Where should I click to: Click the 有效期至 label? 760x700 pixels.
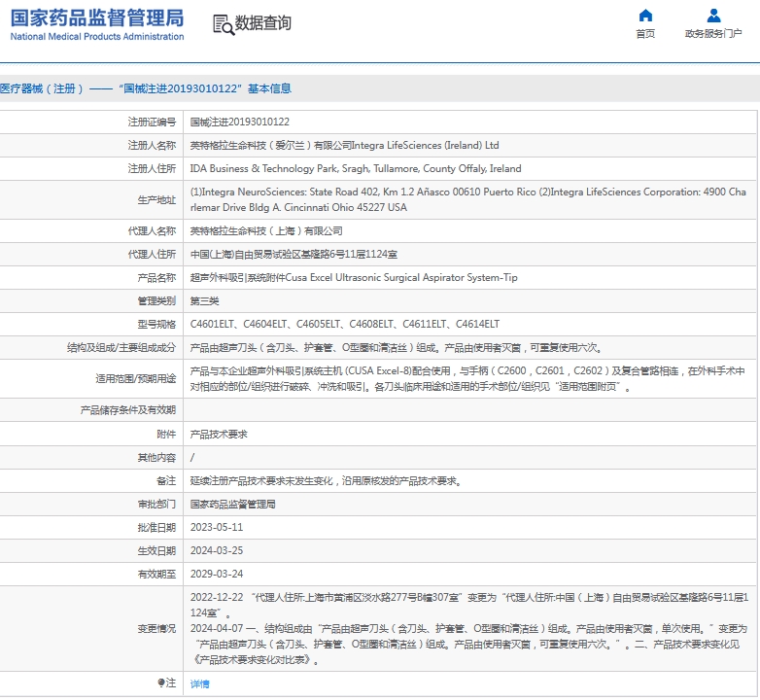pyautogui.click(x=156, y=574)
